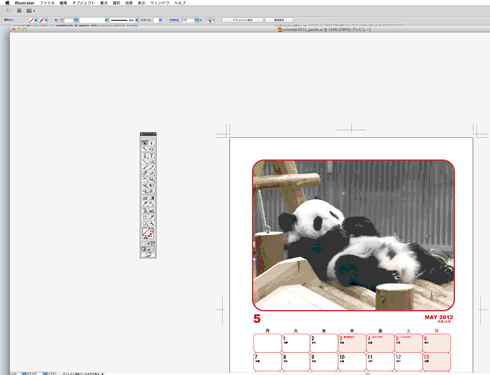Click the panda photo on the artboard
Image resolution: width=490 pixels, height=375 pixels.
(x=353, y=235)
